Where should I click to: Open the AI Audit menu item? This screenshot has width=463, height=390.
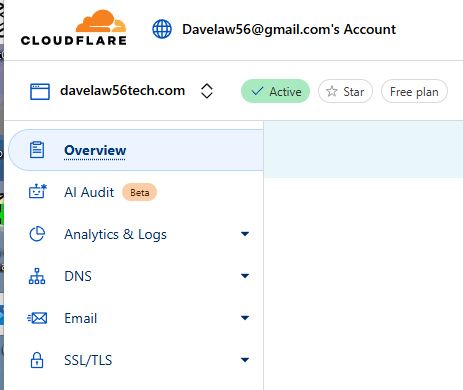pos(136,192)
